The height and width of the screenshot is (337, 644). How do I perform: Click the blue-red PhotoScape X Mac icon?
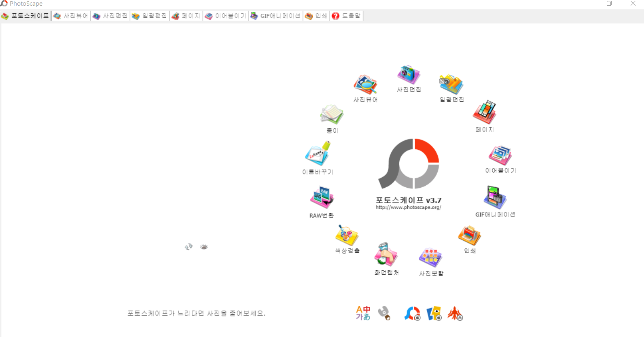tap(413, 314)
